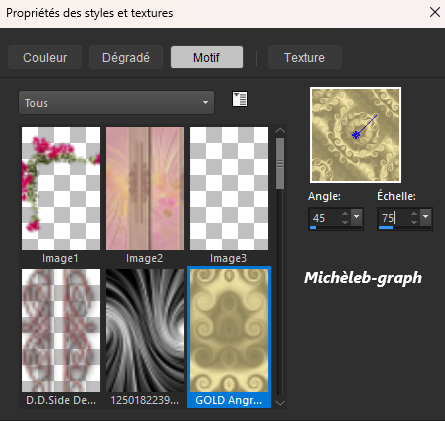
Task: Select the grayscale swirl 1250182239 pattern
Action: click(145, 330)
